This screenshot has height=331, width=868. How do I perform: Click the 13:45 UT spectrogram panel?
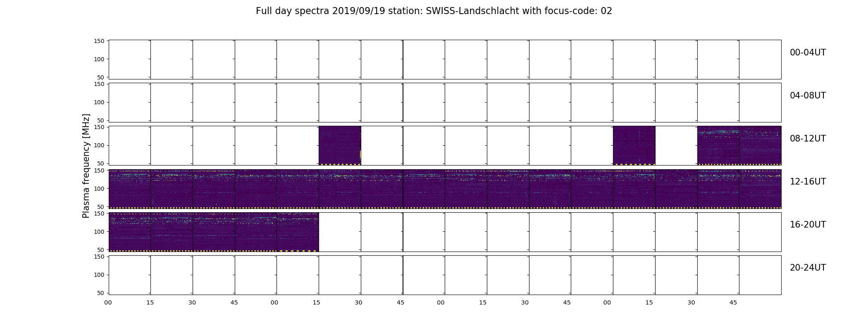point(424,189)
